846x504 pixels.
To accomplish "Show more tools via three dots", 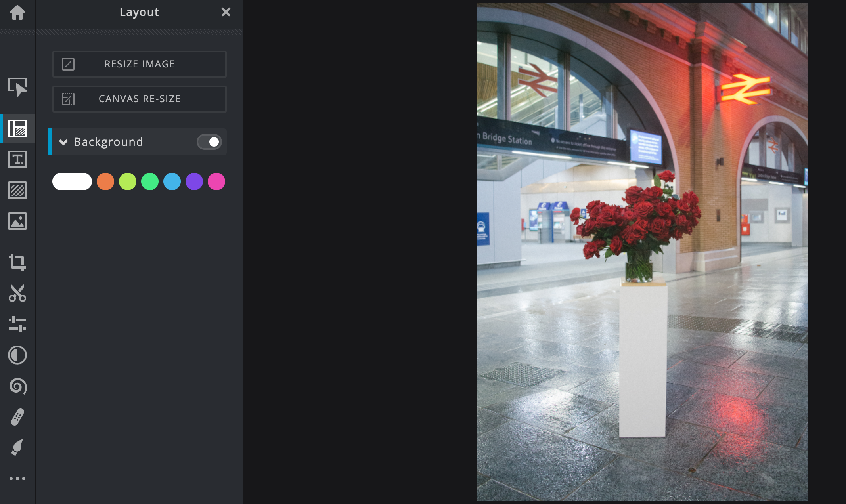I will [17, 479].
